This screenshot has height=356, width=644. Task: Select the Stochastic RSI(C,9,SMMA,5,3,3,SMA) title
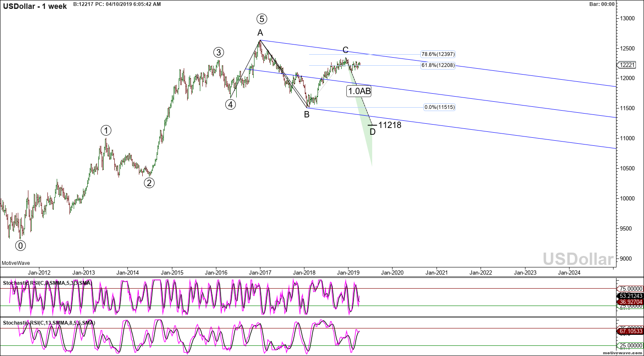[47, 283]
